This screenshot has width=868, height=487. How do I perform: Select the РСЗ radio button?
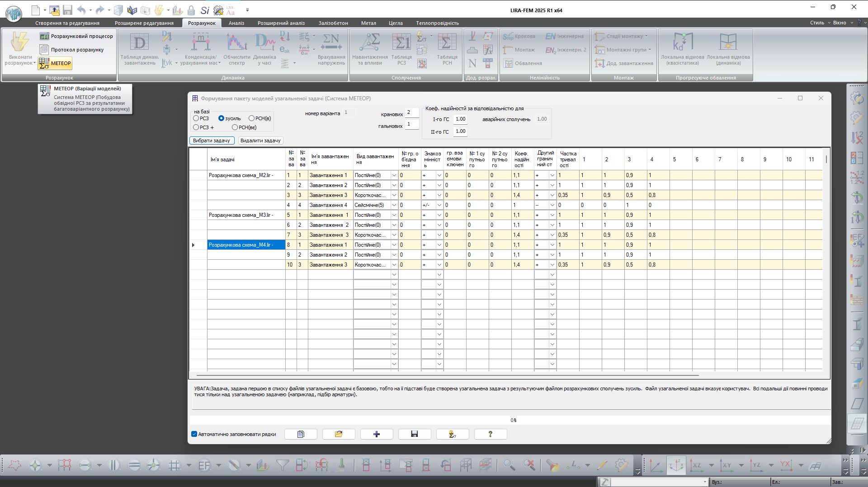(196, 118)
